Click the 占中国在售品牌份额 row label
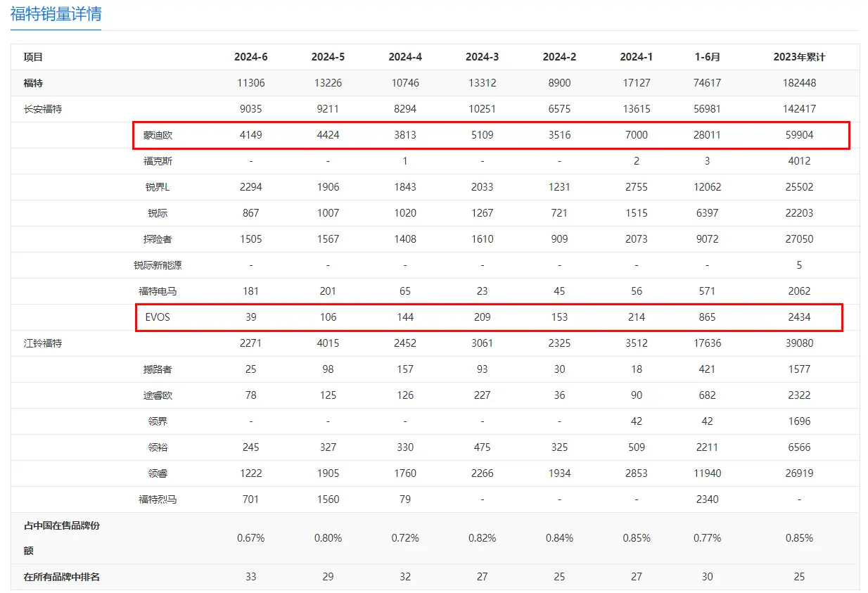This screenshot has width=868, height=593. (x=62, y=538)
